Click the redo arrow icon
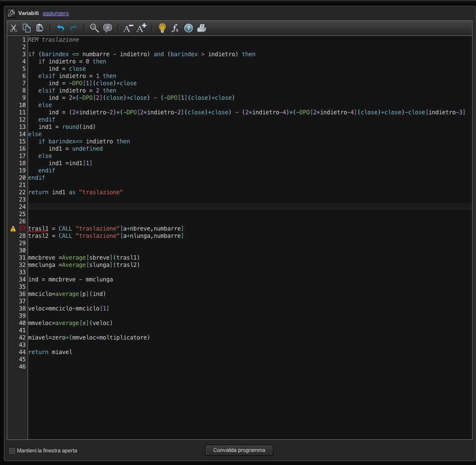This screenshot has height=465, width=476. point(74,28)
